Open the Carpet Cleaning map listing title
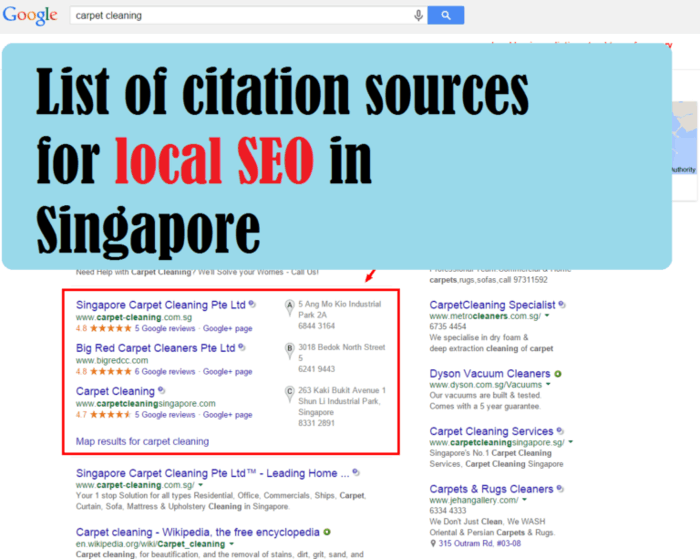This screenshot has height=559, width=700. click(x=115, y=392)
